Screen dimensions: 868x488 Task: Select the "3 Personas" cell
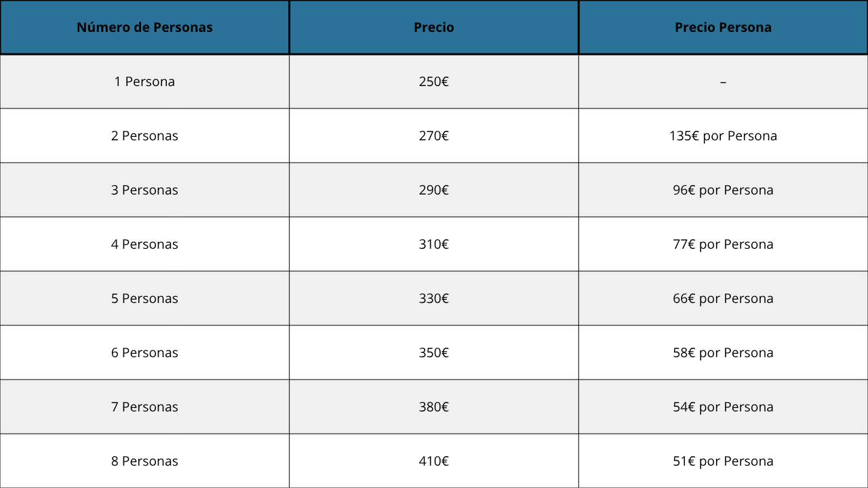click(144, 190)
